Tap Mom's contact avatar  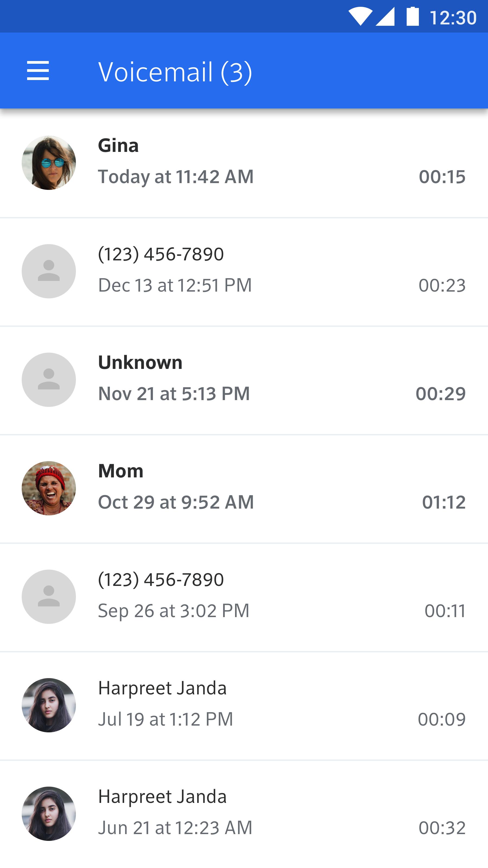point(49,488)
